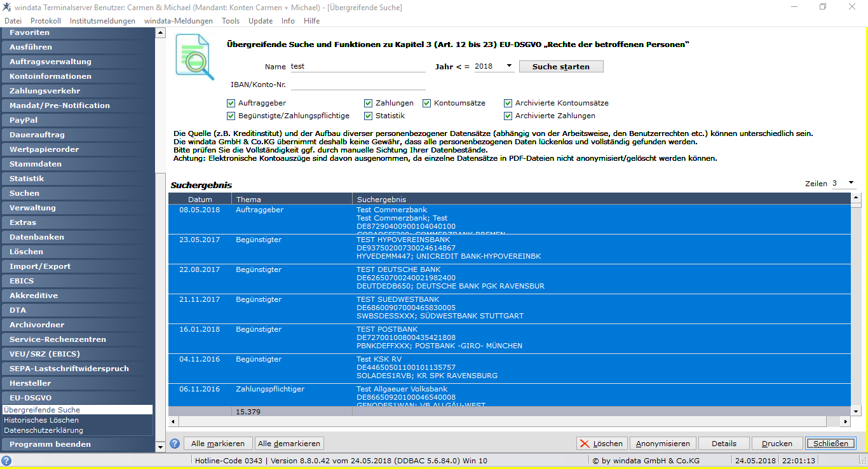The height and width of the screenshot is (469, 868).
Task: Click the Drucken button
Action: tap(777, 444)
